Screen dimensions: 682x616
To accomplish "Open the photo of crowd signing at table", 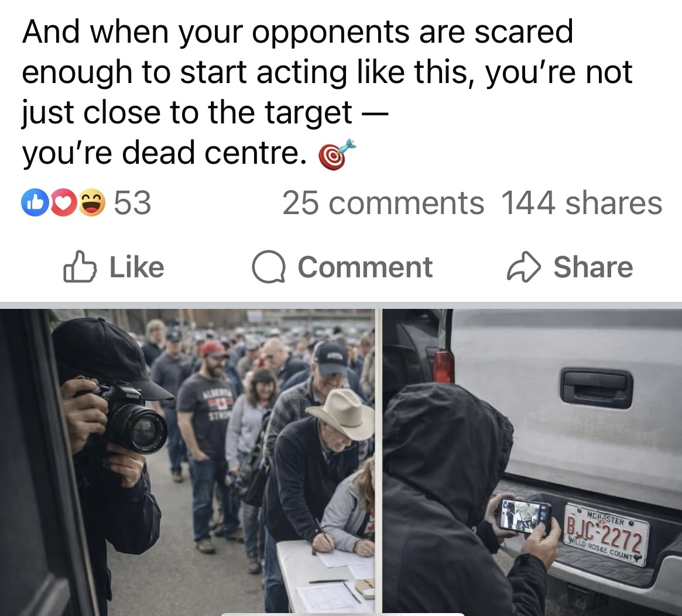I will pos(187,462).
